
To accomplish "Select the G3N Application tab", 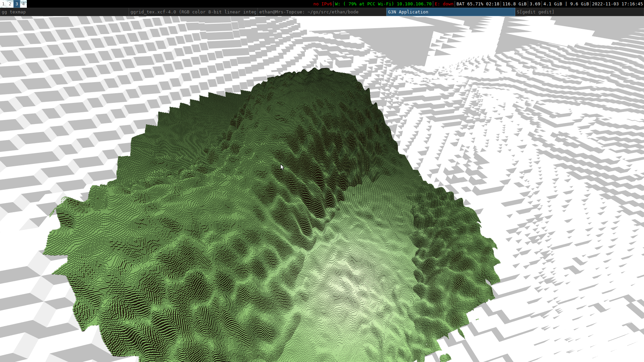I will tap(450, 12).
